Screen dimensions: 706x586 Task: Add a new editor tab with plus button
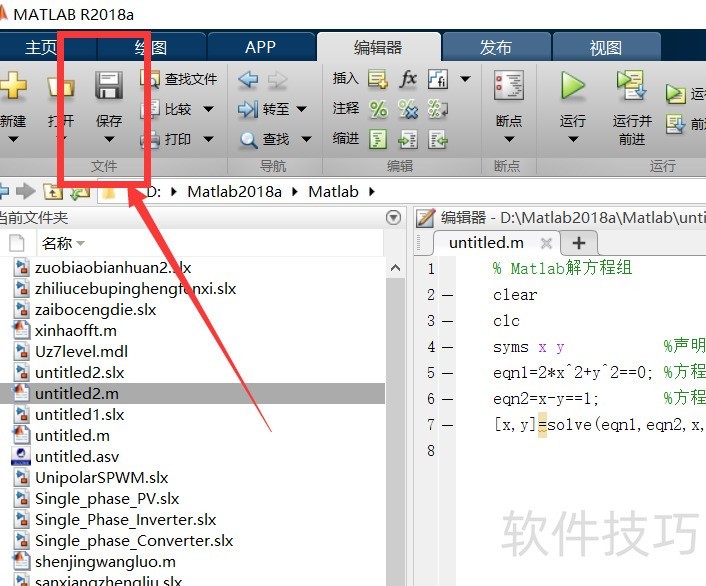[x=579, y=243]
